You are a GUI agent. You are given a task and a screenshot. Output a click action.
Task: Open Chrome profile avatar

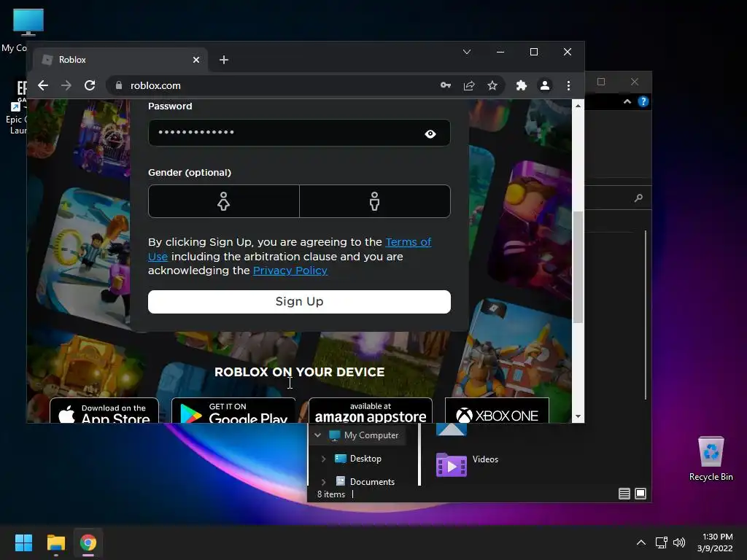click(x=544, y=85)
